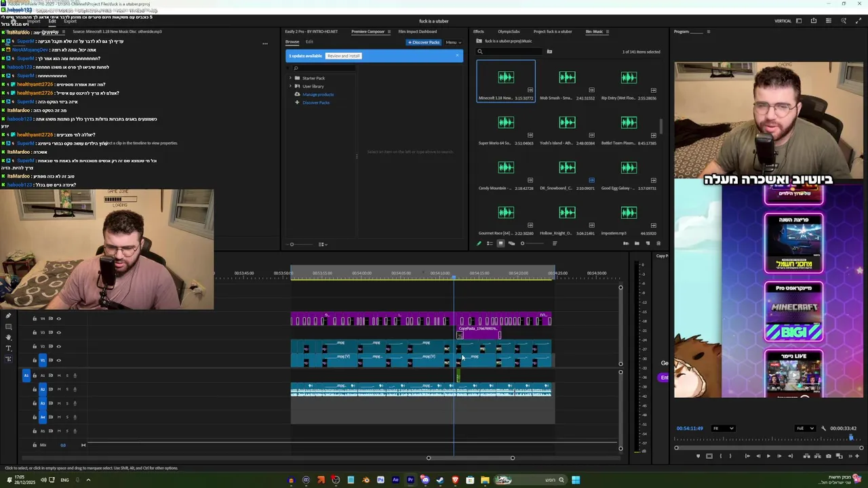Switch the Music bin to icon view
The image size is (868, 488).
(501, 243)
